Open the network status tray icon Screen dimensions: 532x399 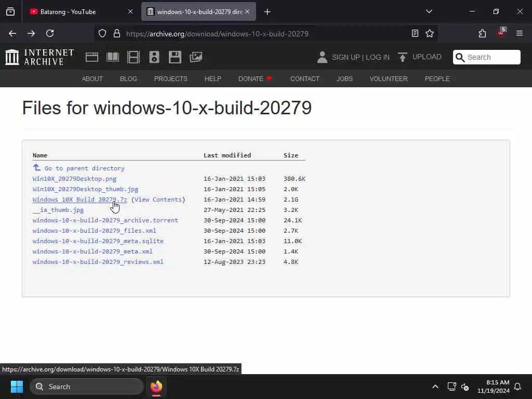pos(451,387)
